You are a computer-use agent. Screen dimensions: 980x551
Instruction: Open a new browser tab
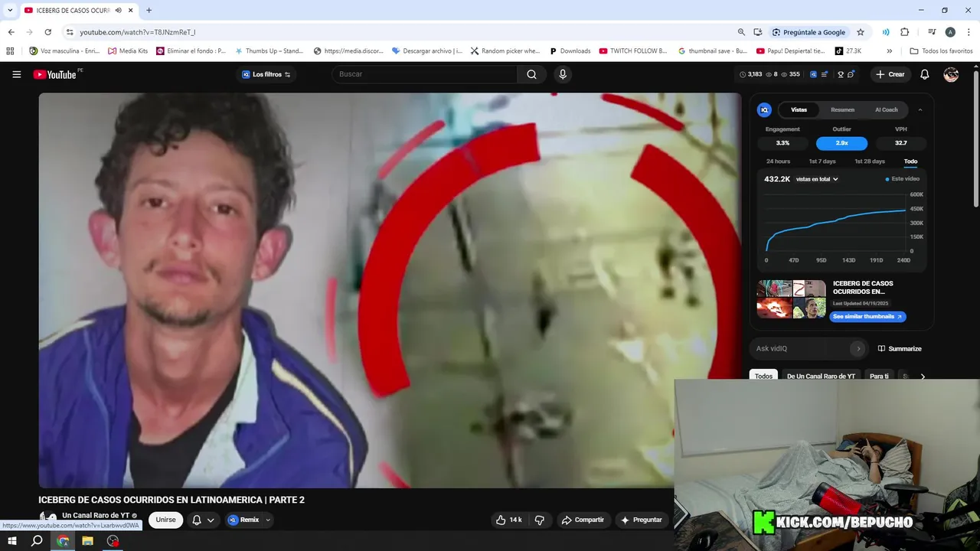click(x=149, y=10)
